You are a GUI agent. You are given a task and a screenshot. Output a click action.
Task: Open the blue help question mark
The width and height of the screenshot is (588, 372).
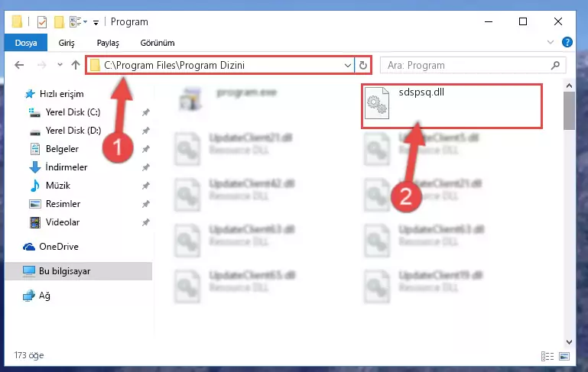click(567, 42)
